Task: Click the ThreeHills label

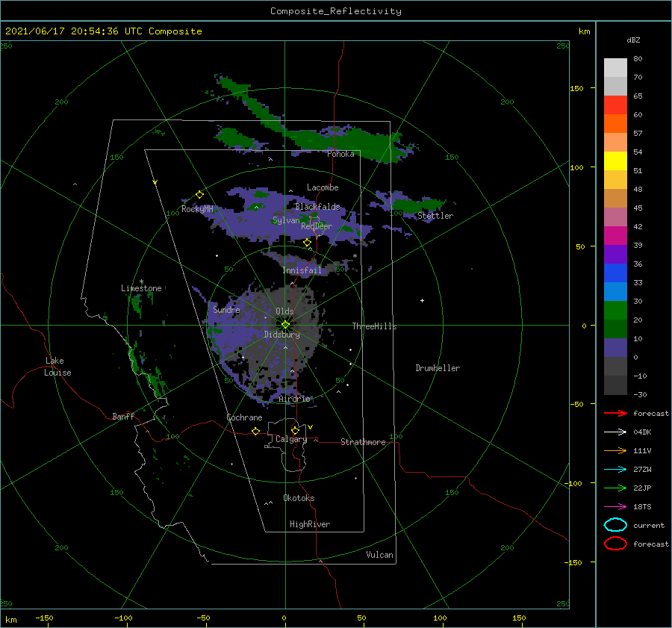Action: 375,326
